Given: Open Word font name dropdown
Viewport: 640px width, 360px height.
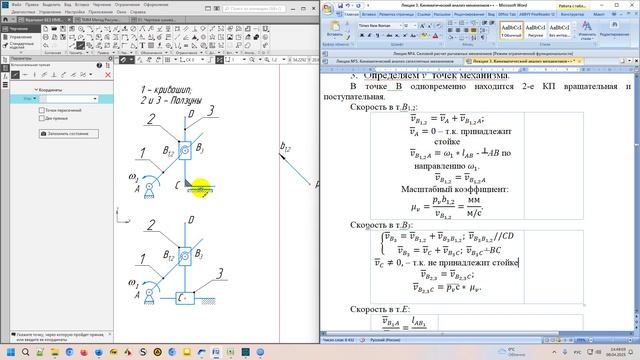Looking at the screenshot, I should point(400,25).
